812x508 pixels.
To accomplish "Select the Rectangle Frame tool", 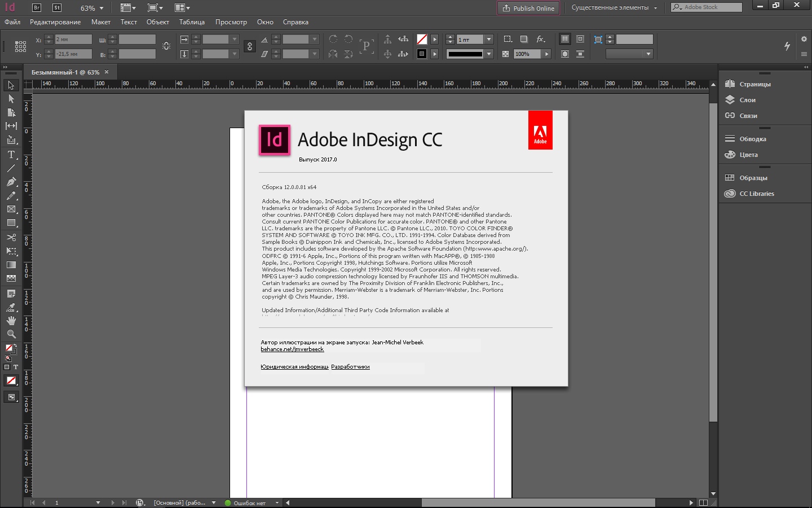I will [11, 209].
